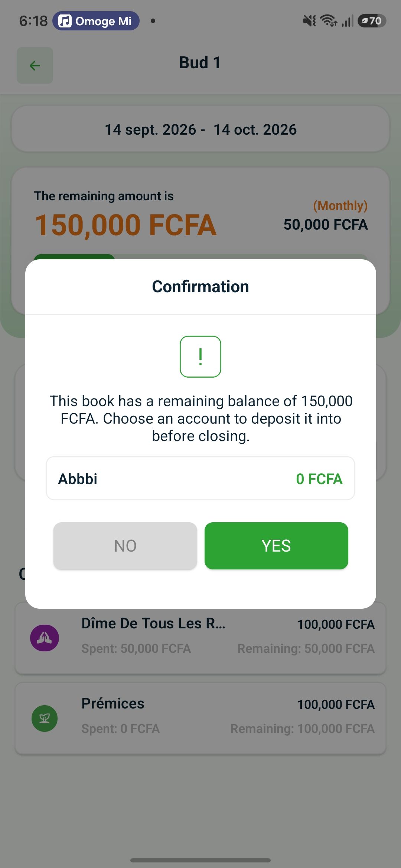The height and width of the screenshot is (868, 401).
Task: Select the Abbbi account for deposit
Action: 200,479
